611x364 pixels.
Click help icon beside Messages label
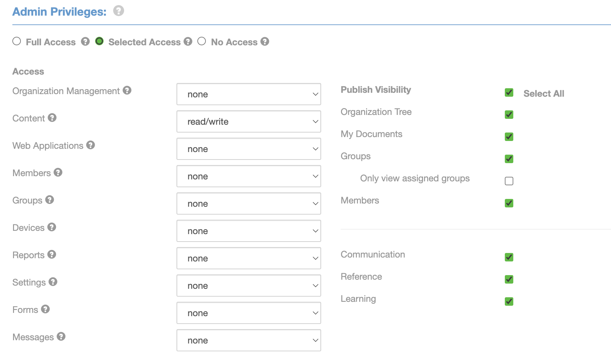click(x=61, y=336)
